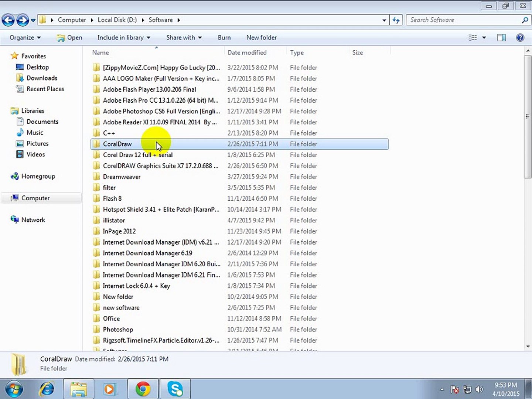Image resolution: width=532 pixels, height=399 pixels.
Task: Click the scroll down arrow
Action: click(x=528, y=346)
